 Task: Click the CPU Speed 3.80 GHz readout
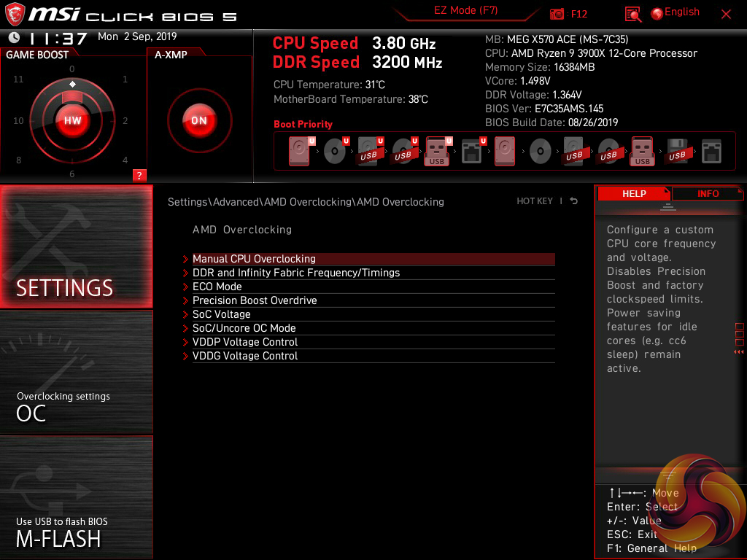point(354,43)
